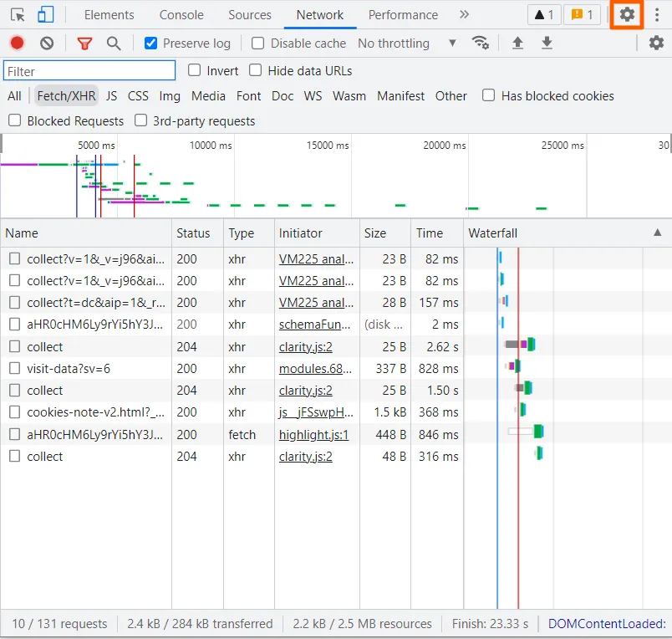Filter requests by Media
The height and width of the screenshot is (639, 672).
click(208, 96)
